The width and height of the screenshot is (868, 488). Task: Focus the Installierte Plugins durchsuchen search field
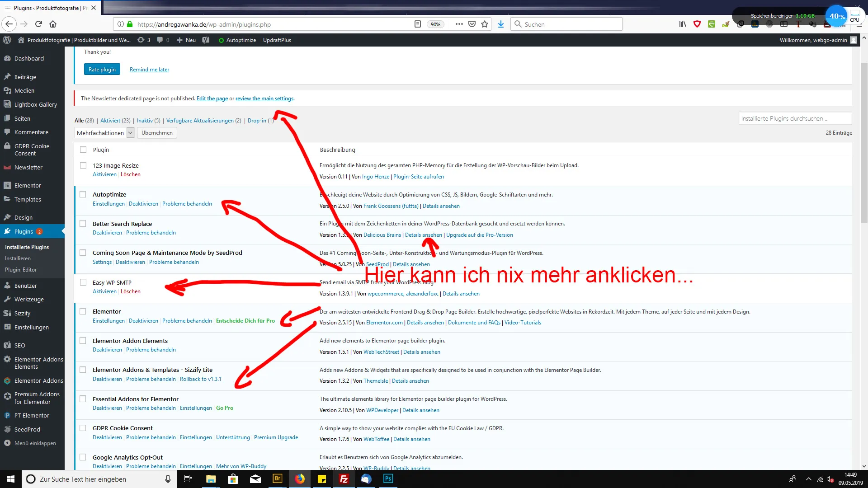[x=795, y=118]
